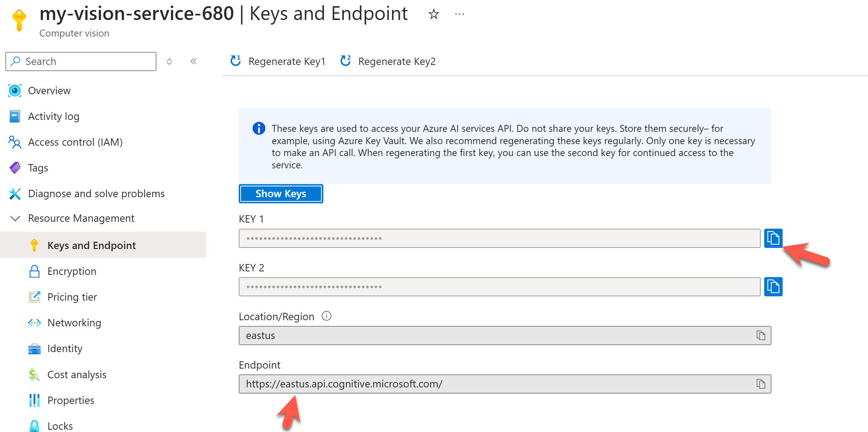The height and width of the screenshot is (432, 868).
Task: Open Pricing tier settings
Action: click(72, 297)
